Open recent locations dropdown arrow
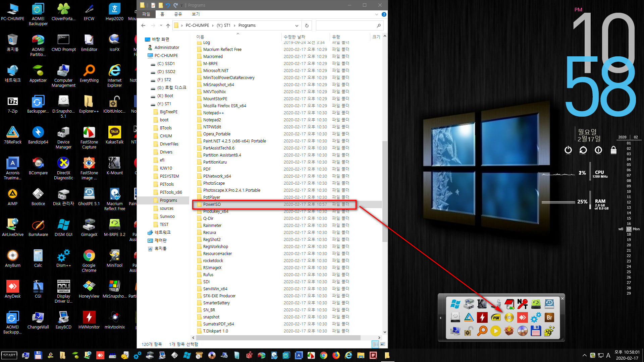This screenshot has width=644, height=362. 161,25
